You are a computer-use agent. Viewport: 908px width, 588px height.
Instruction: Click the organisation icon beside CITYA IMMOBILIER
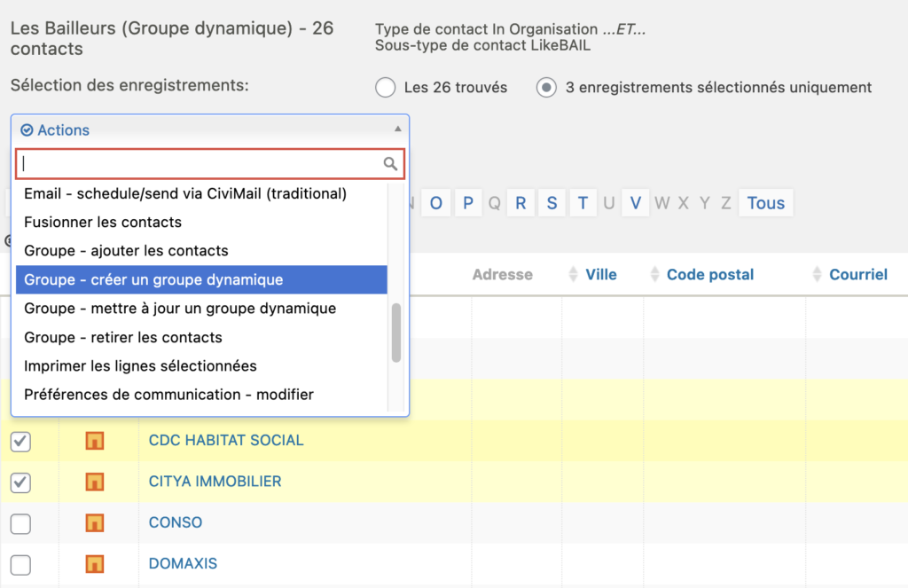point(94,482)
